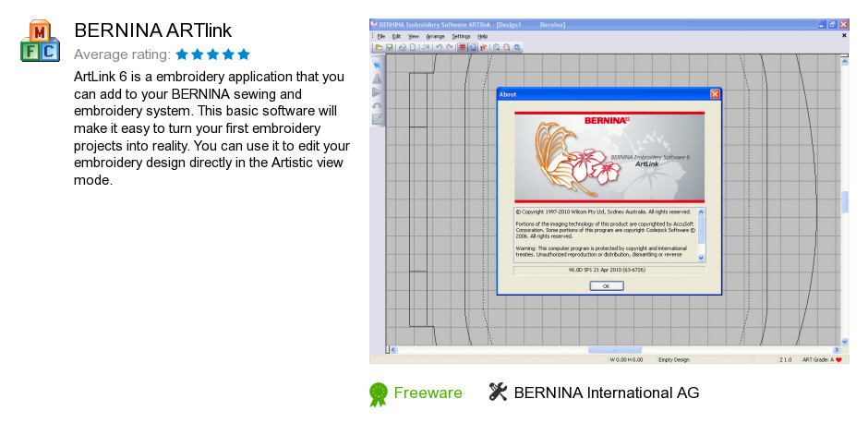Toggle the Artistic view button
Image resolution: width=868 pixels, height=435 pixels.
point(473,47)
